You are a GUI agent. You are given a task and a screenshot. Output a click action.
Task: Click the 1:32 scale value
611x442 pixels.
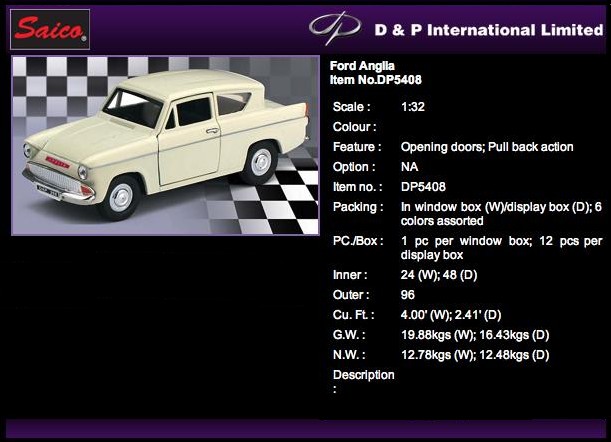click(411, 106)
